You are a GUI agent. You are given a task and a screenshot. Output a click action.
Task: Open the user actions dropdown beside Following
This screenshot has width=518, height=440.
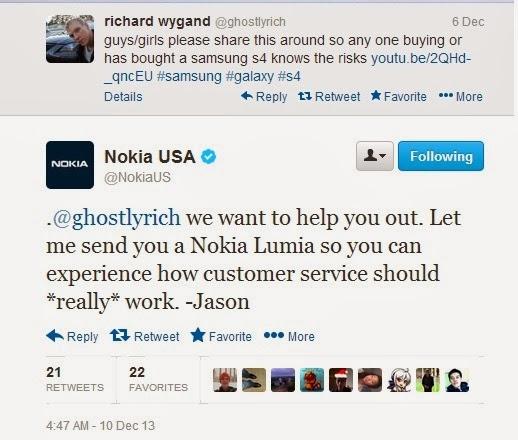pos(375,156)
